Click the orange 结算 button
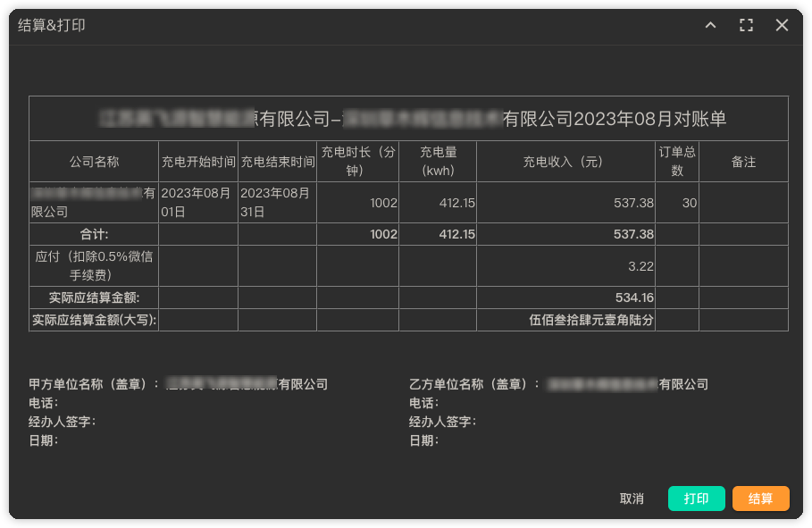812x528 pixels. click(x=760, y=499)
